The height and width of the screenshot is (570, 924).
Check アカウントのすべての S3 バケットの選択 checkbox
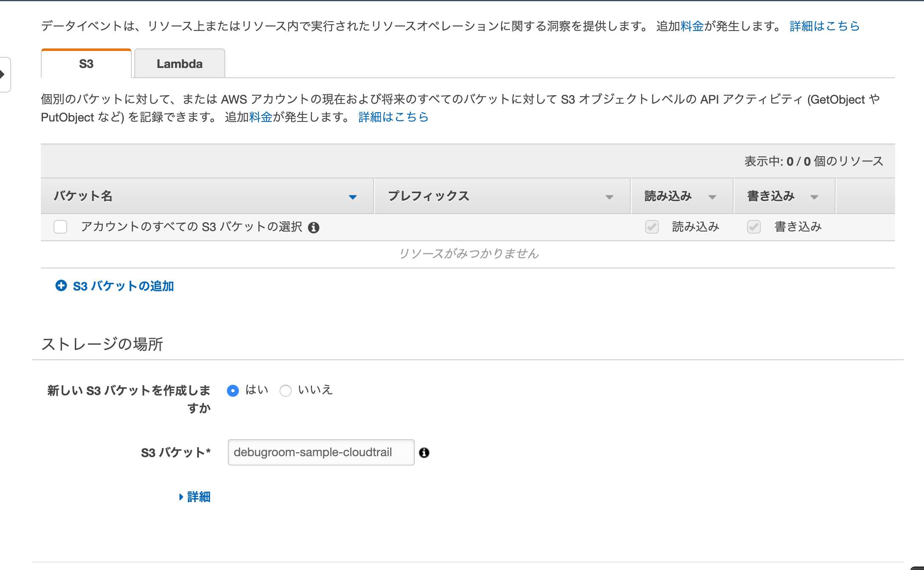click(x=60, y=227)
